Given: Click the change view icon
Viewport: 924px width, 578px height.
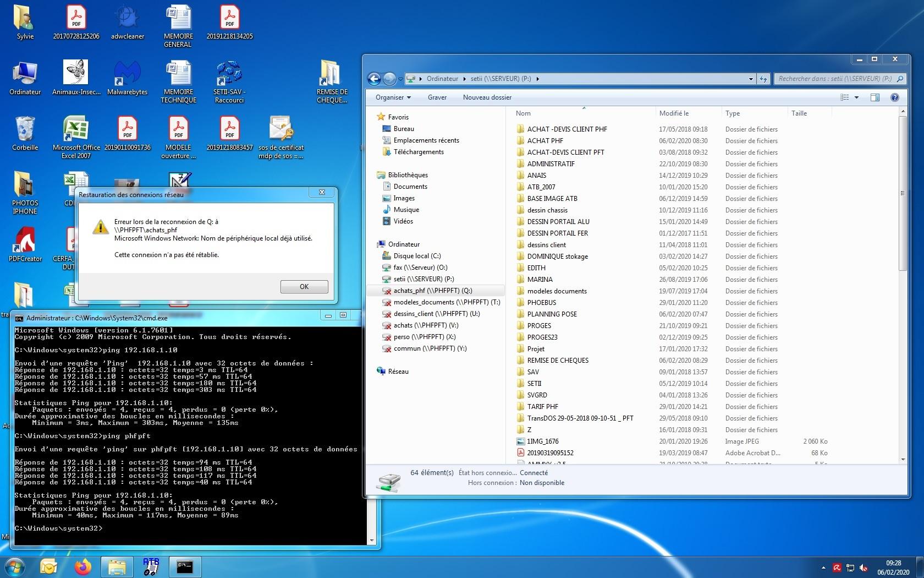Looking at the screenshot, I should point(845,97).
